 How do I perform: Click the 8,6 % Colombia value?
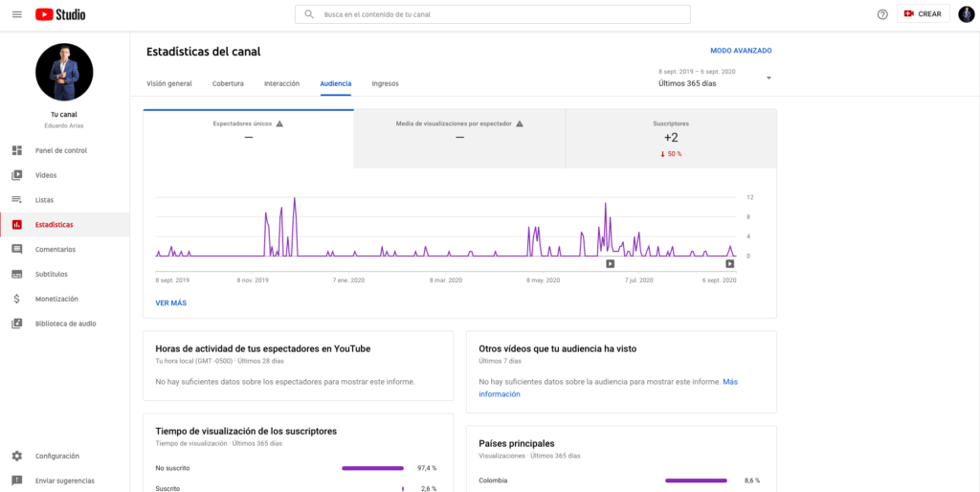pyautogui.click(x=752, y=481)
